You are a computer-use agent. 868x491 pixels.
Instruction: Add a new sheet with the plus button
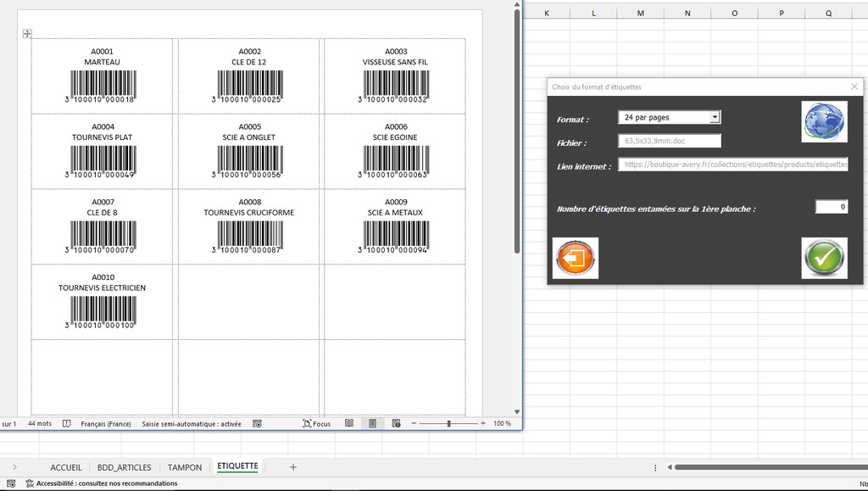(x=293, y=467)
